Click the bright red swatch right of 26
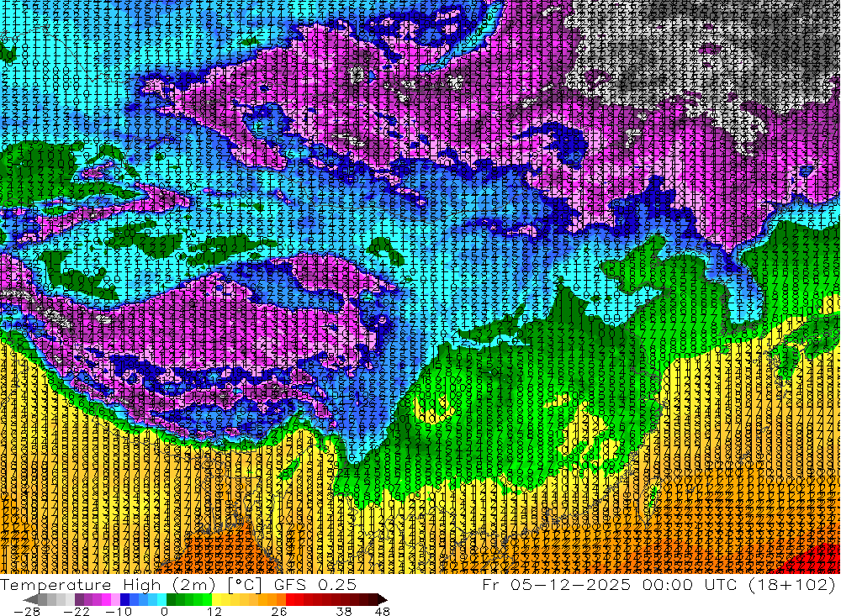841x616 pixels. (x=290, y=599)
